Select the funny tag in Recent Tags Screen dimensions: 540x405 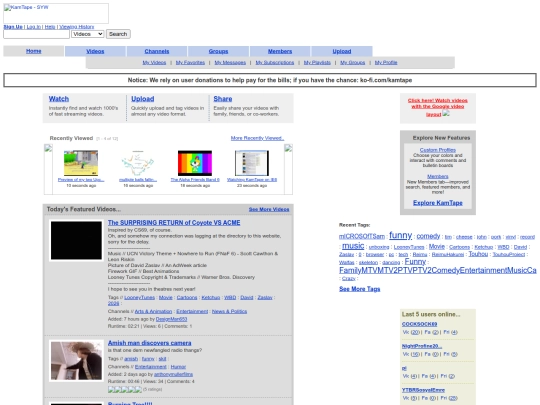(401, 235)
